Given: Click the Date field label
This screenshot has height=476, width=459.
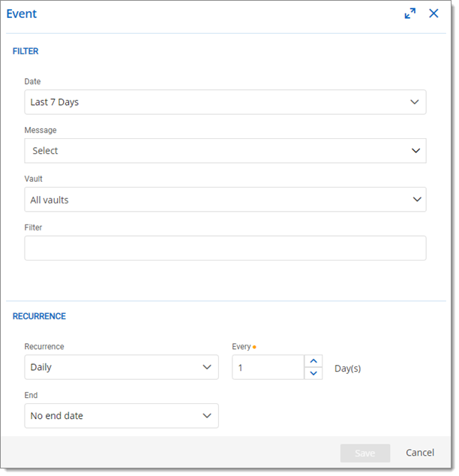Looking at the screenshot, I should (32, 81).
